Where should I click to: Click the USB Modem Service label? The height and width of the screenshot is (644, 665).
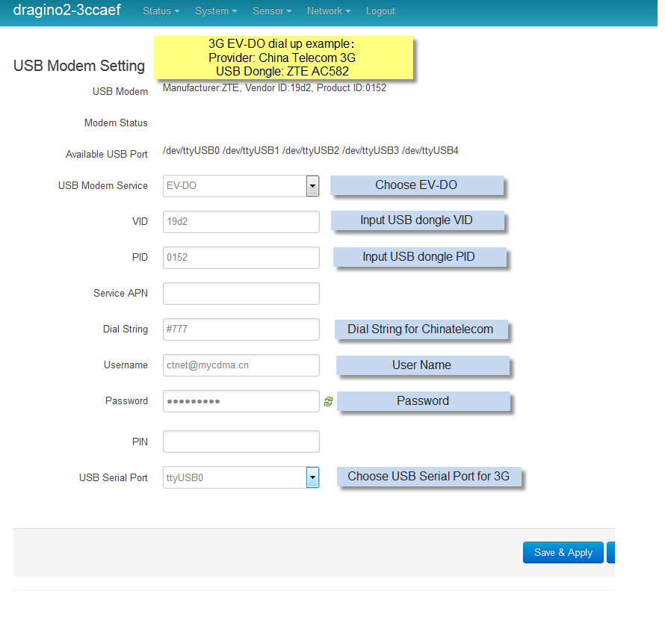103,186
